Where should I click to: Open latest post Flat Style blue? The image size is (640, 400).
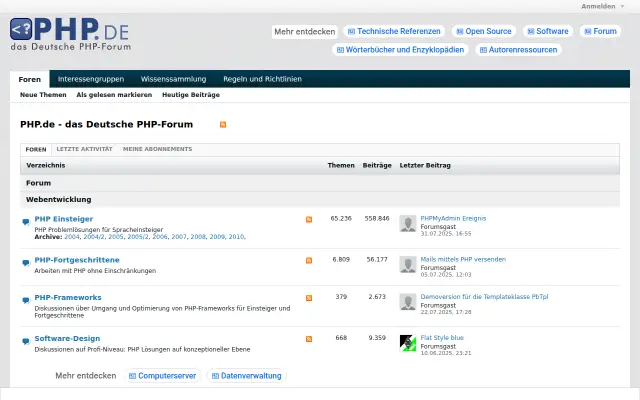pyautogui.click(x=442, y=338)
